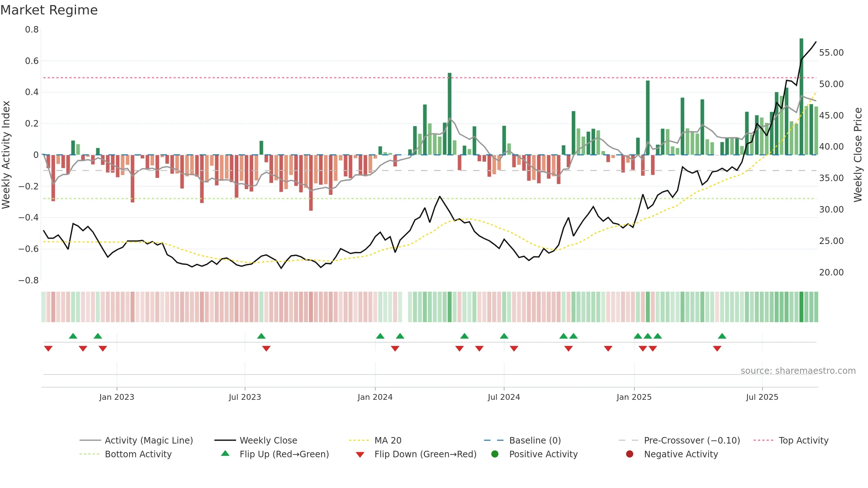This screenshot has height=488, width=868.
Task: Click the Jan 2023 x-axis label
Action: pyautogui.click(x=116, y=397)
